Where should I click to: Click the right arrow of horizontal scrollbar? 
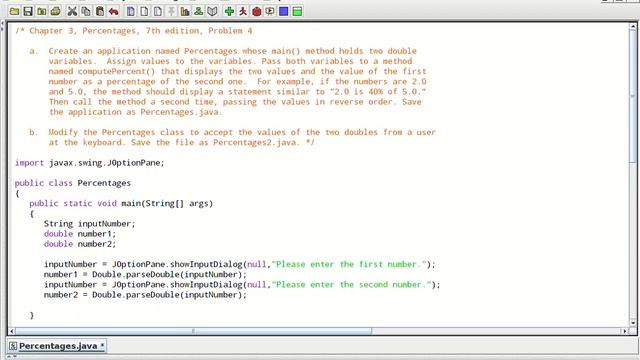point(624,331)
